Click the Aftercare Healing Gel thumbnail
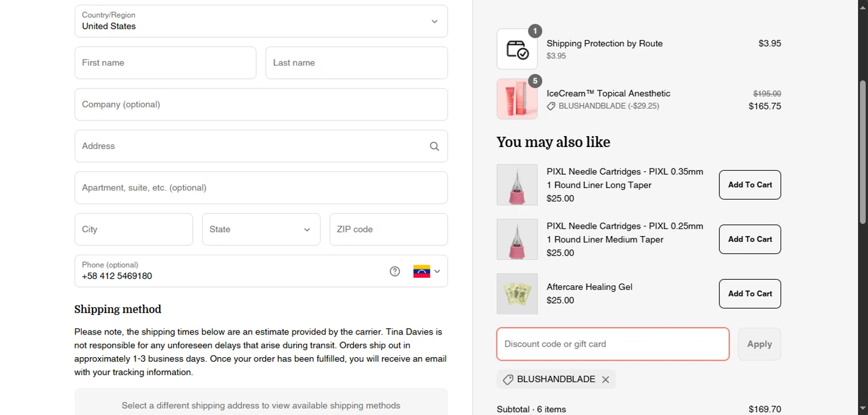Screen dimensions: 868x415 point(517,293)
